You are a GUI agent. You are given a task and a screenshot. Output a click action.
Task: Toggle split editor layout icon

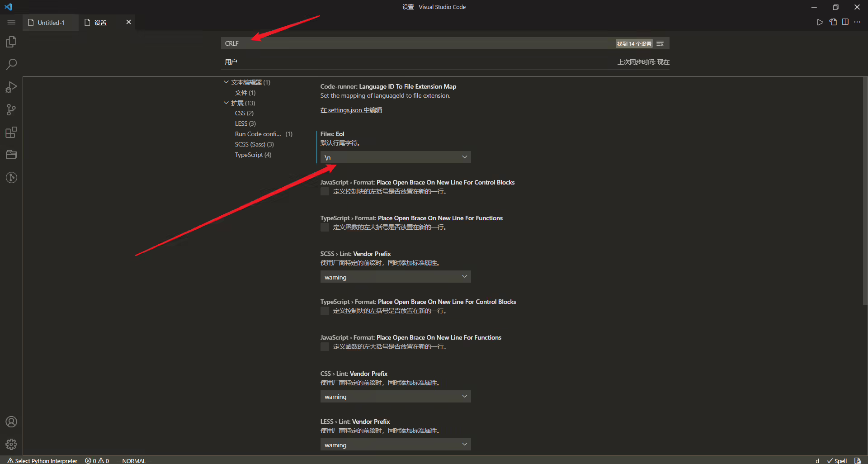(845, 22)
